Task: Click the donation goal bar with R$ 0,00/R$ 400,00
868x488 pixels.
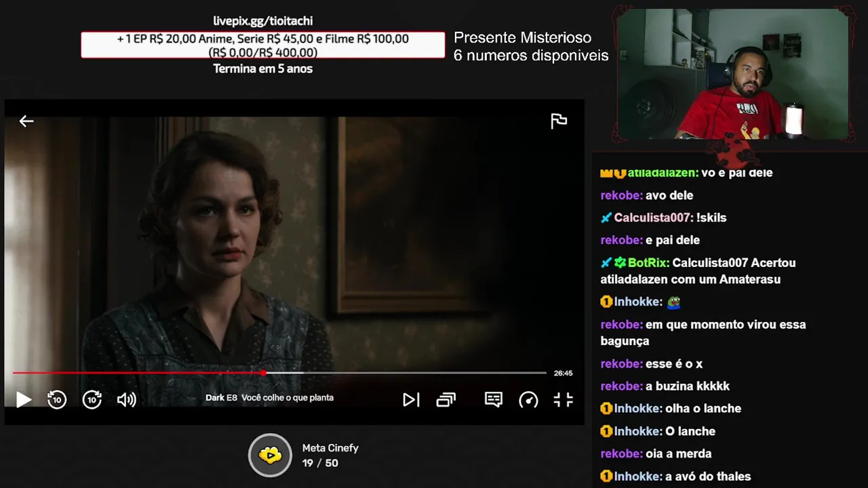Action: [x=263, y=45]
